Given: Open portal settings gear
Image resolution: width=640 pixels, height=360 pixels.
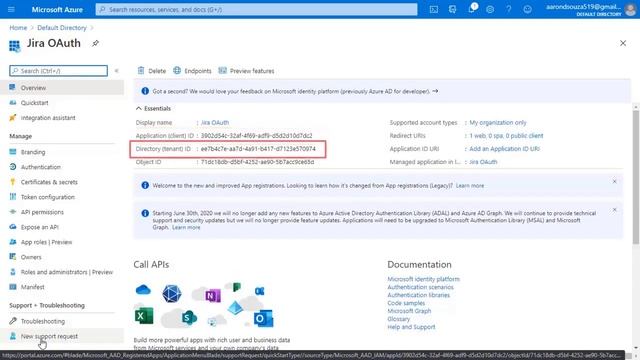Looking at the screenshot, I should [x=490, y=9].
